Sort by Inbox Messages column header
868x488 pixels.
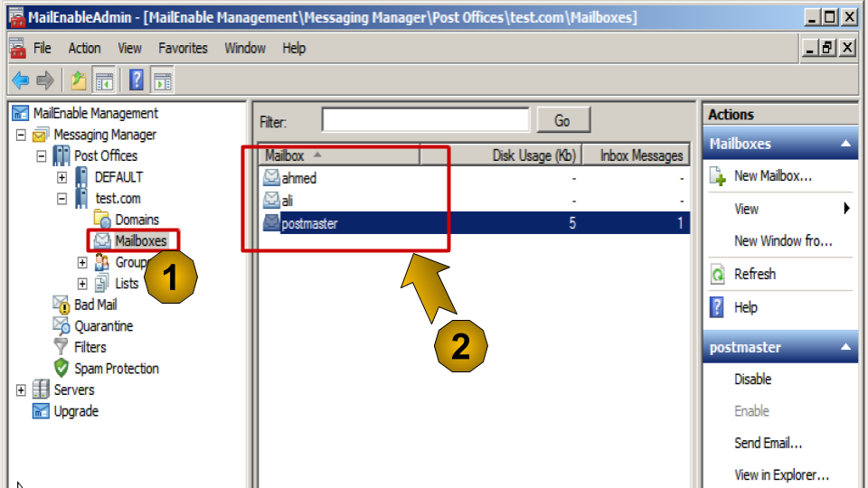(636, 155)
